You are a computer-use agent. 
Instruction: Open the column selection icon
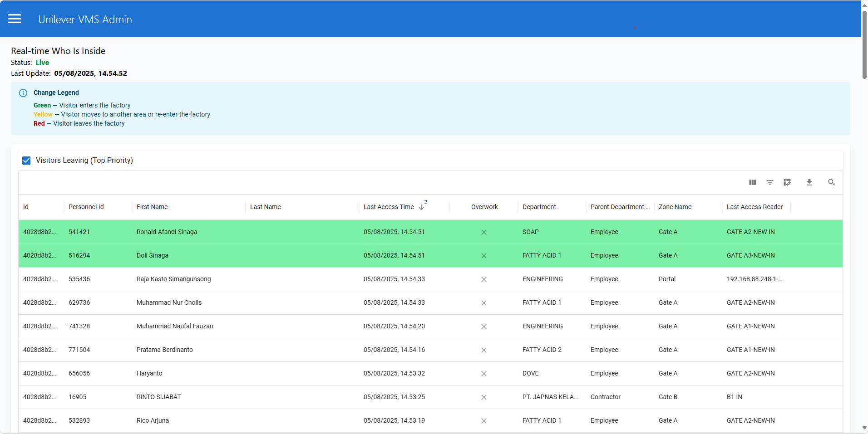(x=752, y=182)
